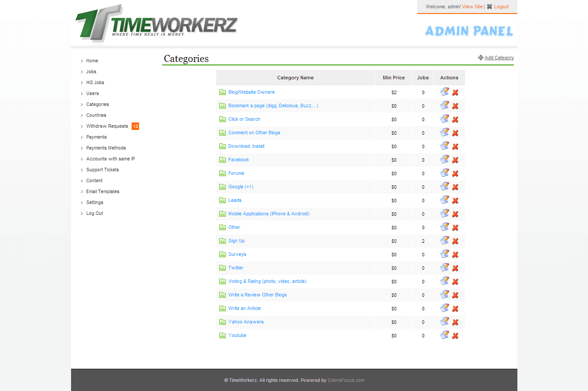
Task: Edit the Surveys category
Action: tap(445, 254)
